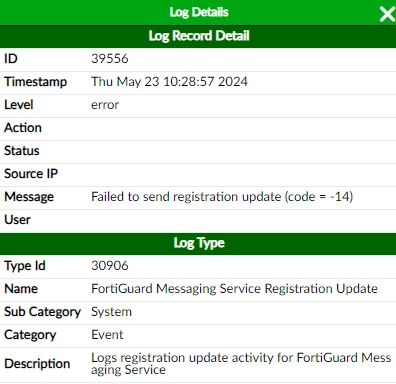Click the Status field label
Screen dimensions: 396x384
click(x=22, y=151)
